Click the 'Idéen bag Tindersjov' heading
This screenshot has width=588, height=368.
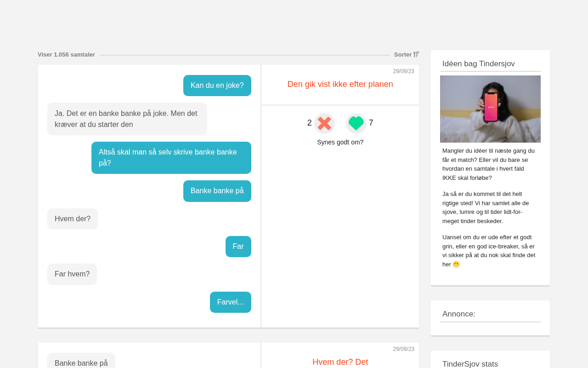coord(479,64)
